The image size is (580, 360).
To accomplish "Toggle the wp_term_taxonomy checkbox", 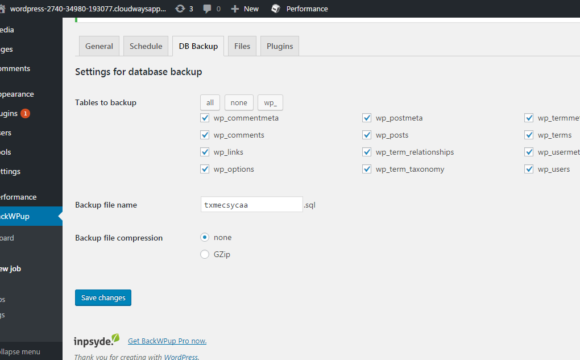I will point(367,169).
